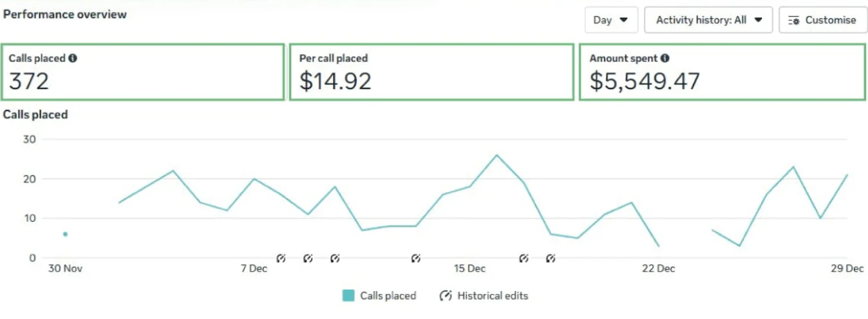Click the chart peak on 16 Dec
This screenshot has height=319, width=868.
(x=497, y=155)
